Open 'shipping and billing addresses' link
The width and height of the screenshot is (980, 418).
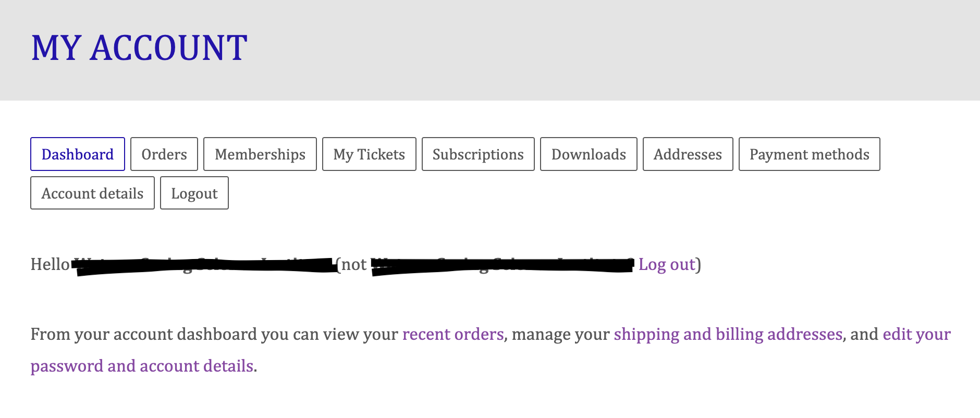click(728, 334)
